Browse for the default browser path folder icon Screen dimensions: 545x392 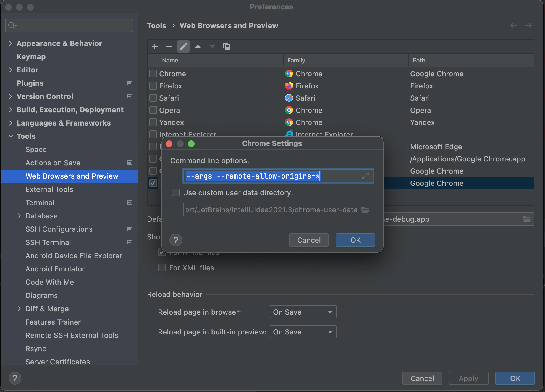[x=527, y=219]
